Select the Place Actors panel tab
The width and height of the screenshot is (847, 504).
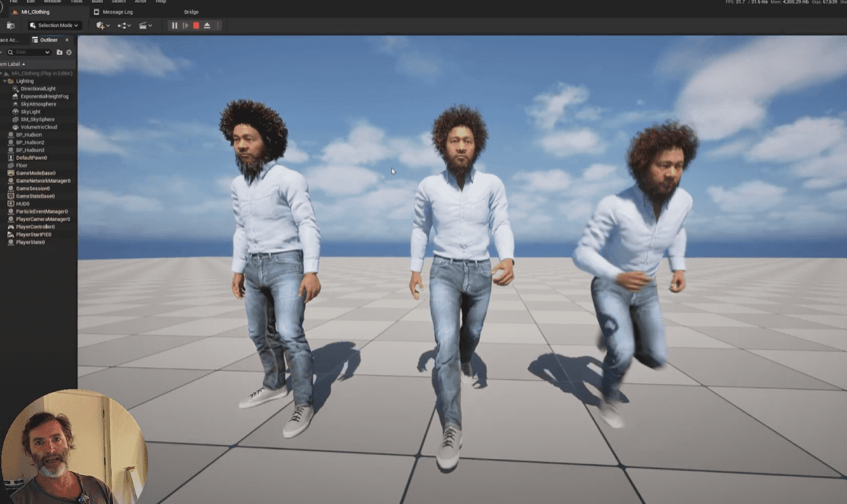tap(9, 40)
